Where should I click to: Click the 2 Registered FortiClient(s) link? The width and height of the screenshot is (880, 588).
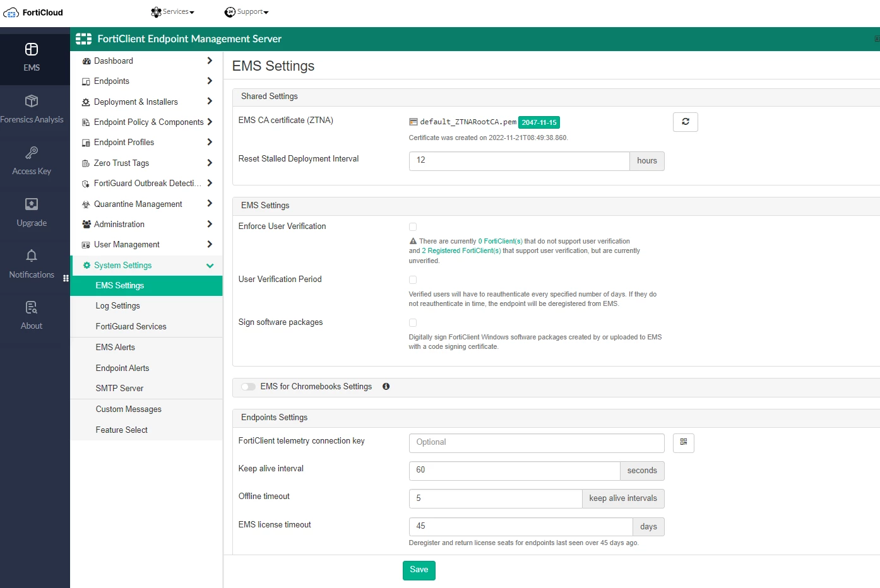(461, 251)
